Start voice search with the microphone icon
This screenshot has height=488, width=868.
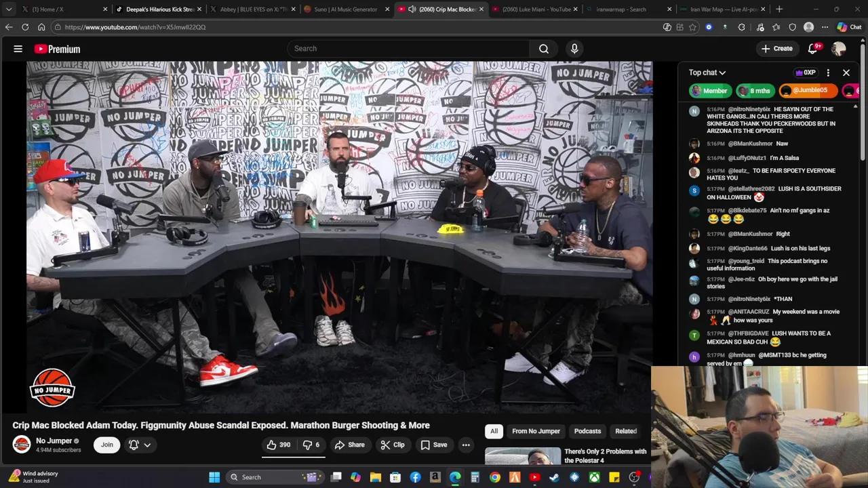(574, 49)
